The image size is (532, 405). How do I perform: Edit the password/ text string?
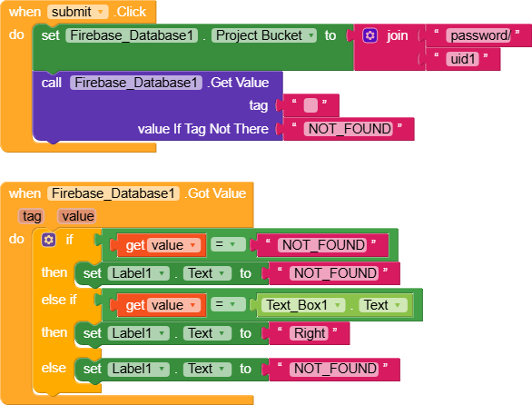[x=478, y=35]
